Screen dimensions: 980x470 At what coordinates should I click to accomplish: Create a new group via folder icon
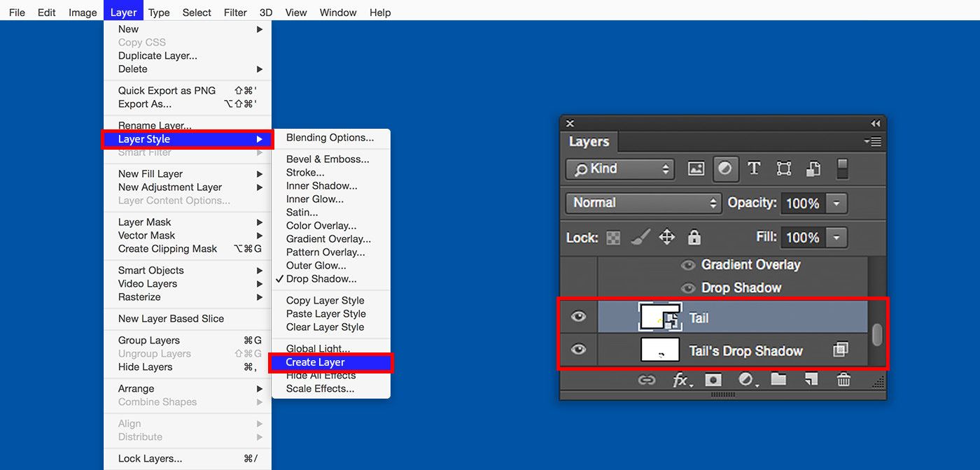778,380
